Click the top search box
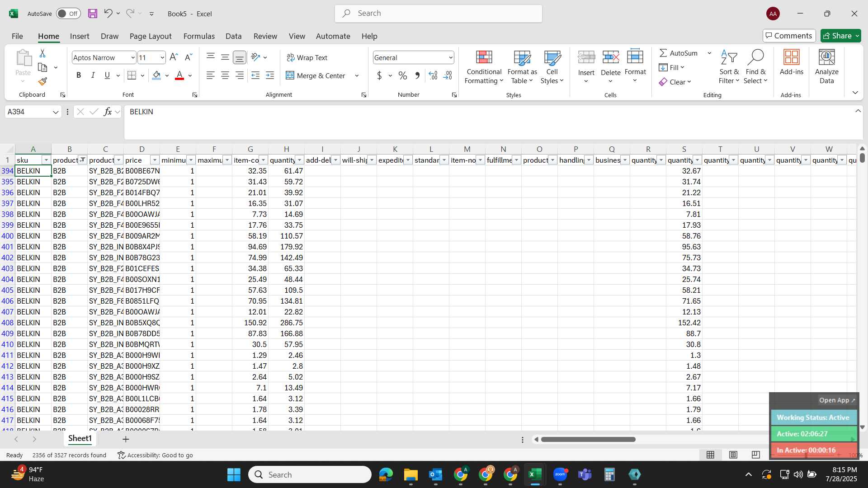868x488 pixels. (439, 14)
